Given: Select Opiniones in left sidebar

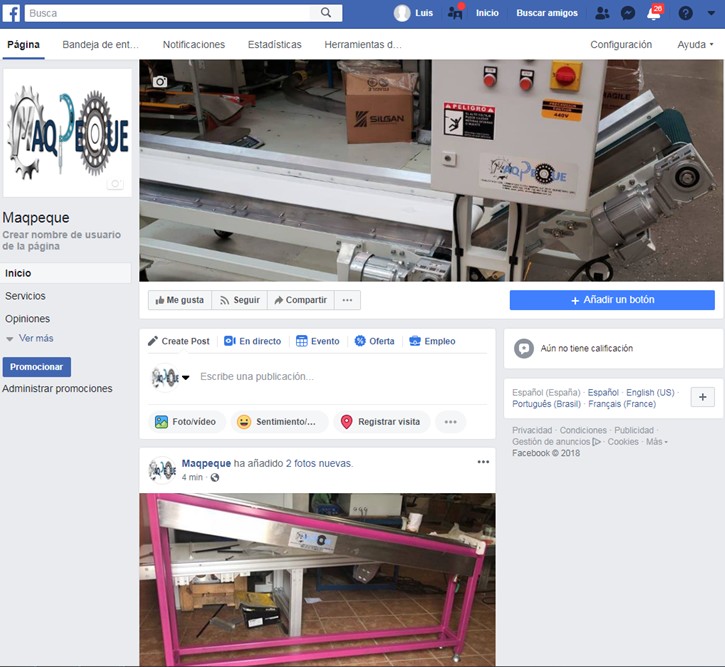Looking at the screenshot, I should point(27,319).
